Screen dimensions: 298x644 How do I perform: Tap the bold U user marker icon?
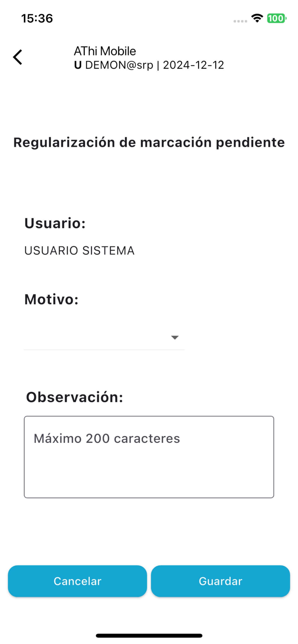tap(78, 65)
